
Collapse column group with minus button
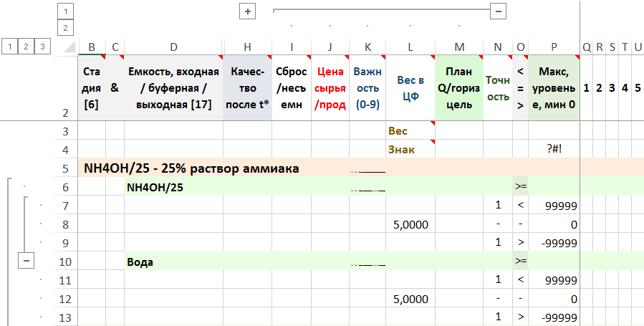coord(499,11)
